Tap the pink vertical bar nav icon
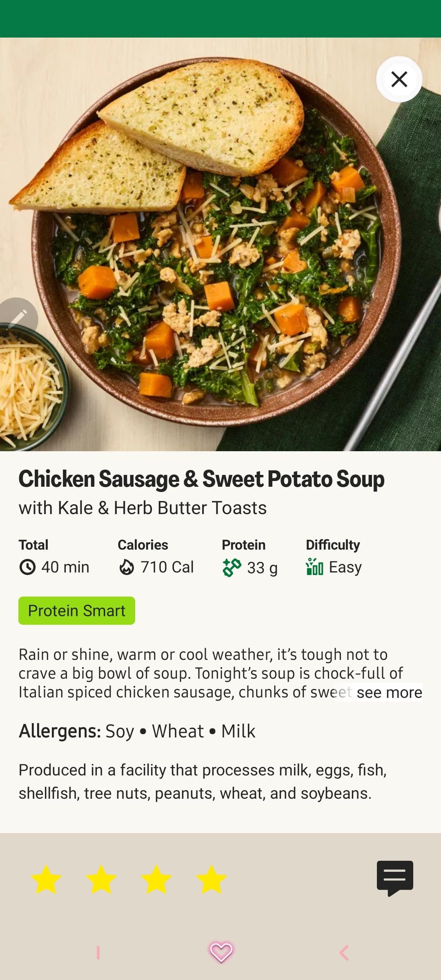 coord(98,953)
